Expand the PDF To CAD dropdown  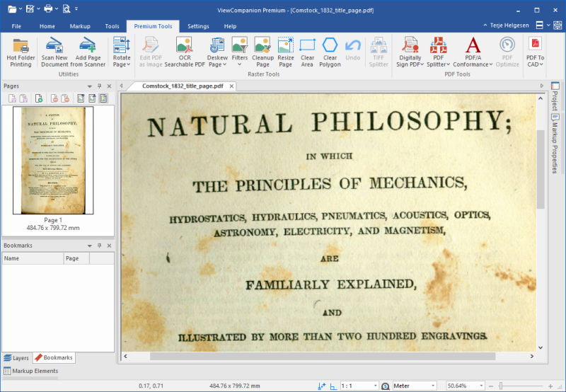pyautogui.click(x=535, y=61)
